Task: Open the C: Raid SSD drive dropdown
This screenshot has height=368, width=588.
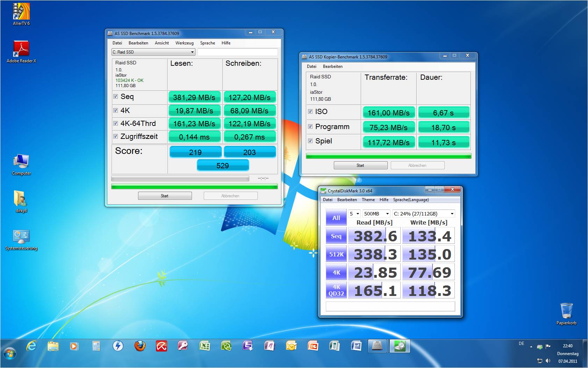Action: 153,52
